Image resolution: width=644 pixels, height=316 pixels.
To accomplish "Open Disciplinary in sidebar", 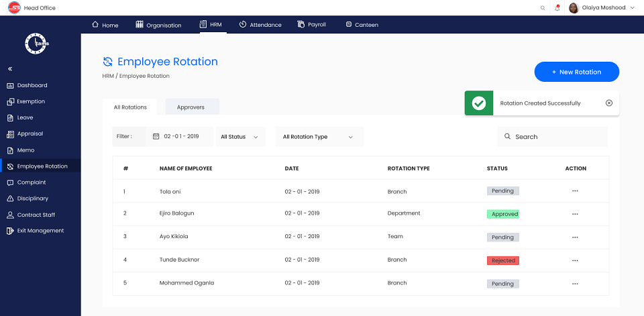I will coord(33,199).
